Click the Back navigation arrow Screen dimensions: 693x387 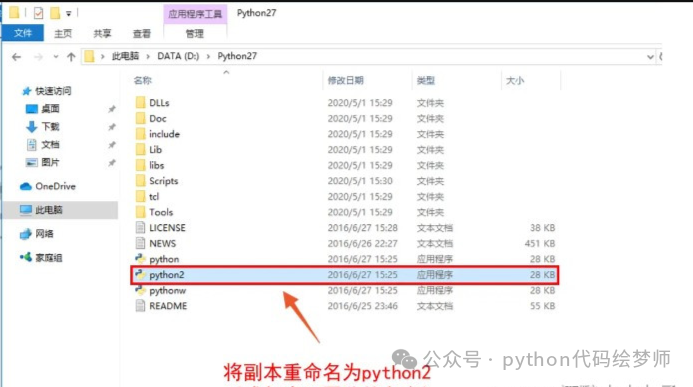[16, 57]
